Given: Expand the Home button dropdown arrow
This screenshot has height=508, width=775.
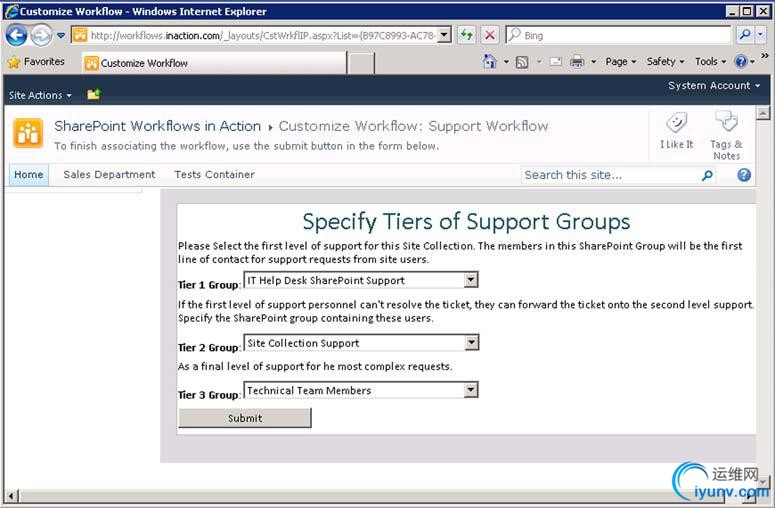Looking at the screenshot, I should [506, 62].
